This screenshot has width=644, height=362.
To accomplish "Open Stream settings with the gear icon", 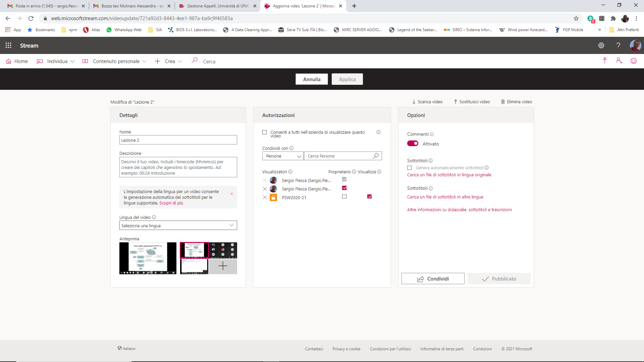I will (601, 45).
